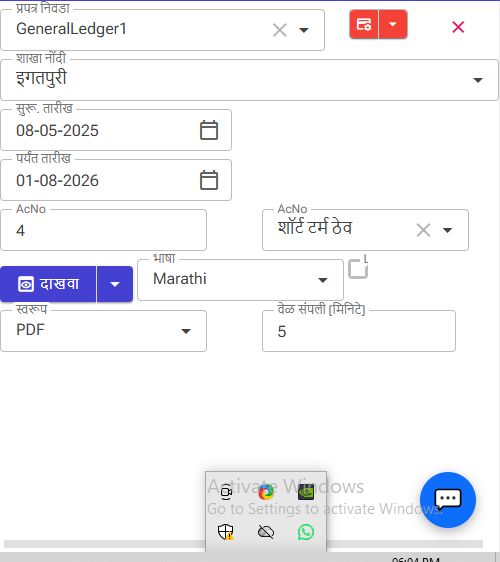This screenshot has width=500, height=562.
Task: Open calendar picker for start date 08-05-2025
Action: click(x=209, y=130)
